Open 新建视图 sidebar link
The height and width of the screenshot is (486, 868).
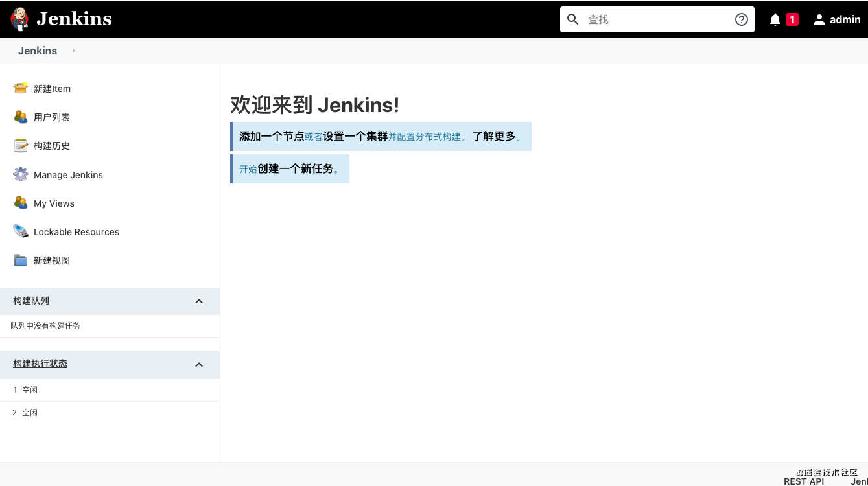[52, 260]
